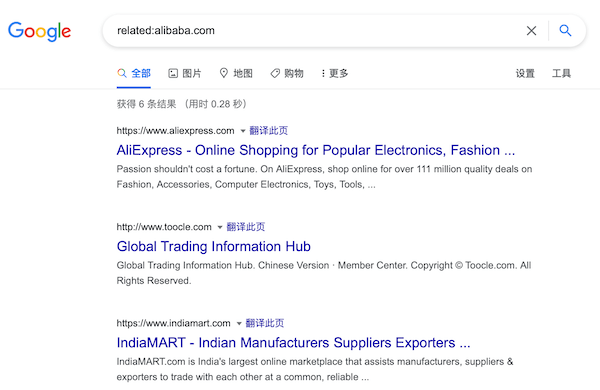Open the 购物 shopping tab
Viewport: 600px width, 390px height.
(287, 73)
